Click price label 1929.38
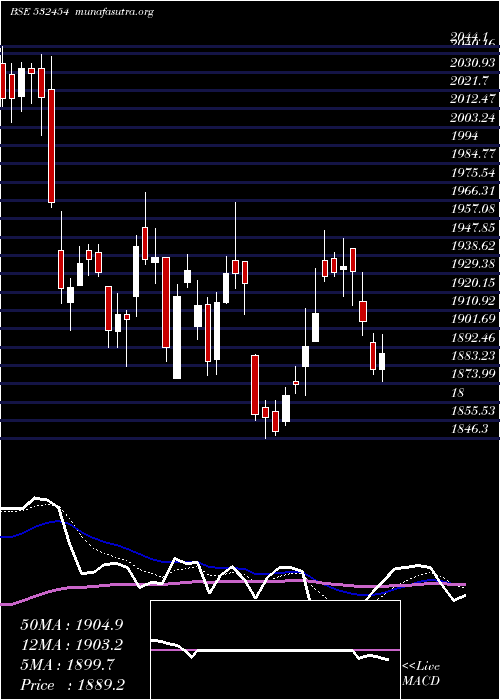This screenshot has width=500, height=700. 473,264
